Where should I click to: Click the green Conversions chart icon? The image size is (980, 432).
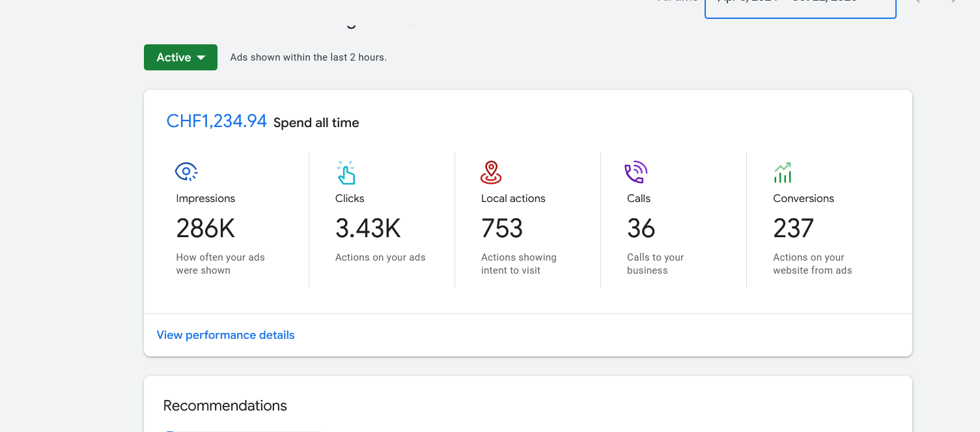pyautogui.click(x=783, y=173)
